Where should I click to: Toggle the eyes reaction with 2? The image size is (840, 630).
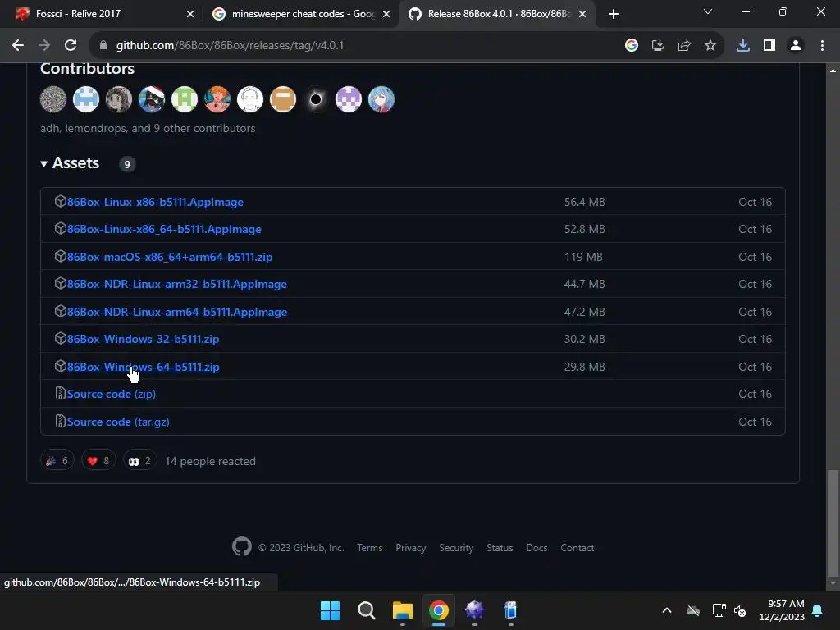tap(139, 461)
